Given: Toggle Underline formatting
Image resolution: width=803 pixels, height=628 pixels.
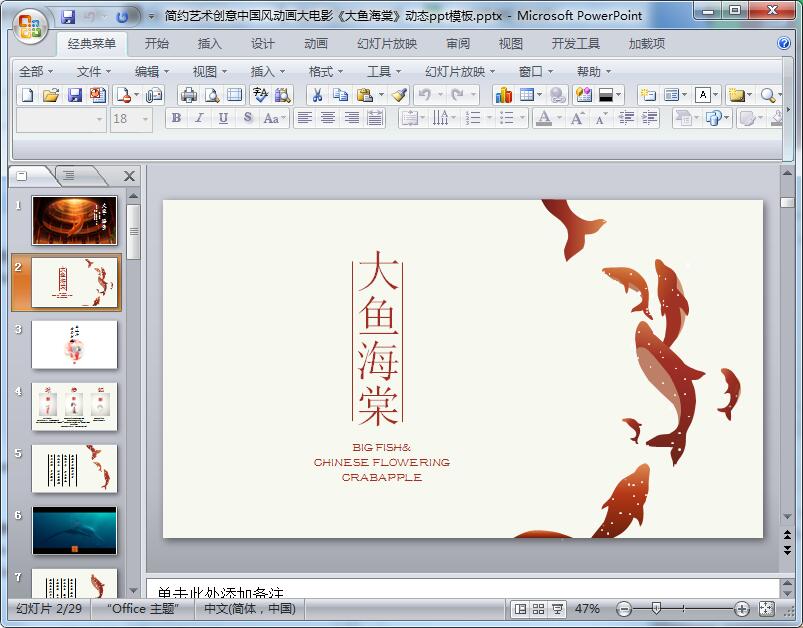Looking at the screenshot, I should tap(223, 118).
